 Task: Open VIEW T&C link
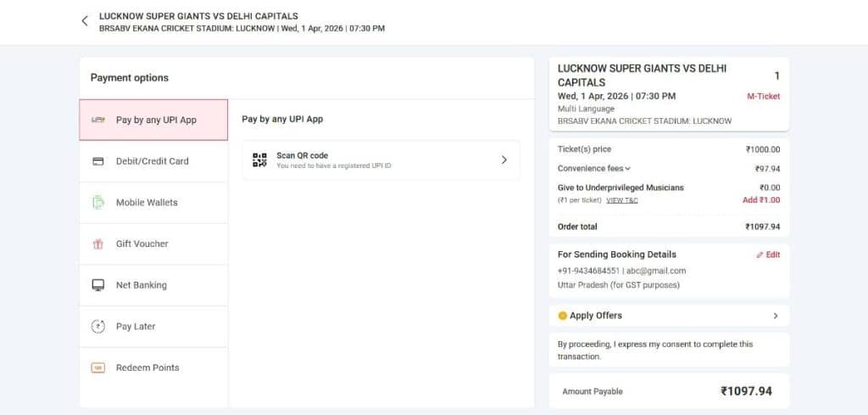pos(621,200)
